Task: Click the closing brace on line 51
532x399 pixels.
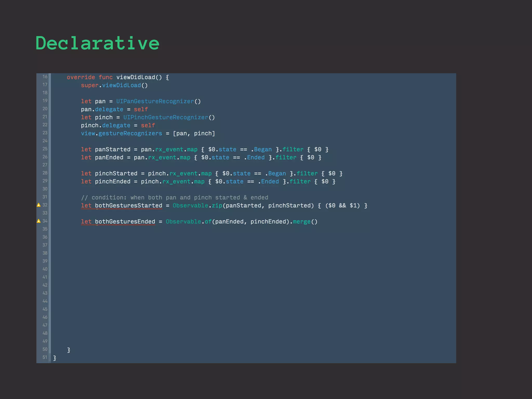Action: pos(55,358)
